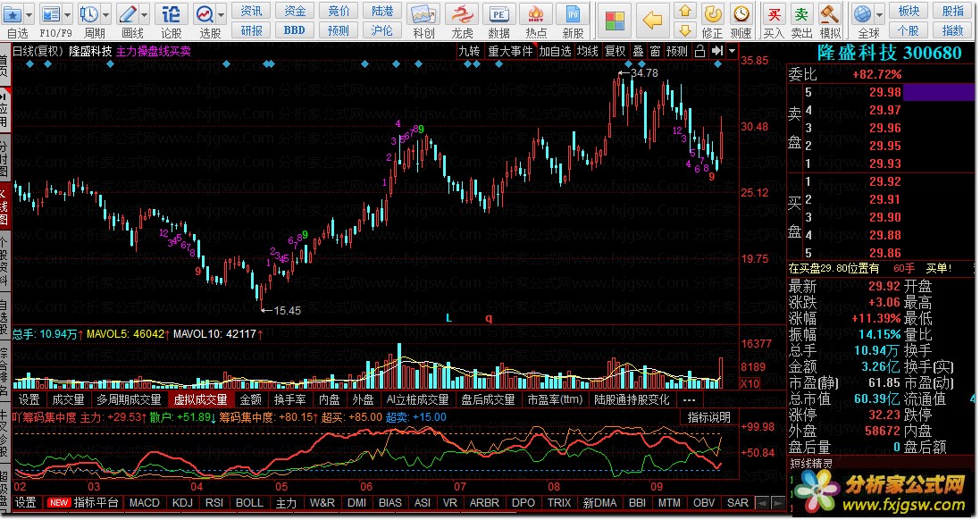
Task: Switch to the OBV indicator tab
Action: click(x=704, y=502)
